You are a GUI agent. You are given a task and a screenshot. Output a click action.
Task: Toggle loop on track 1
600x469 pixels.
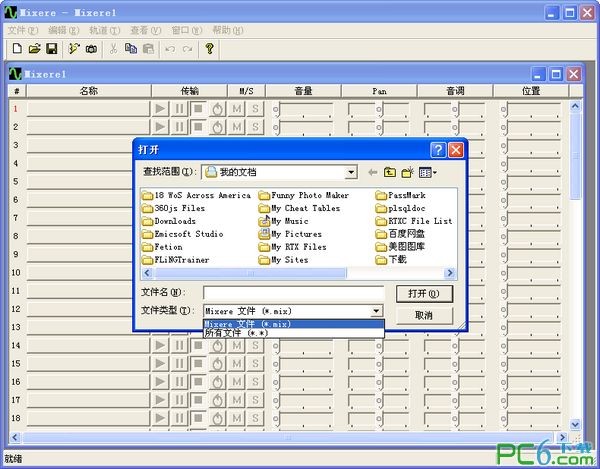click(x=217, y=109)
